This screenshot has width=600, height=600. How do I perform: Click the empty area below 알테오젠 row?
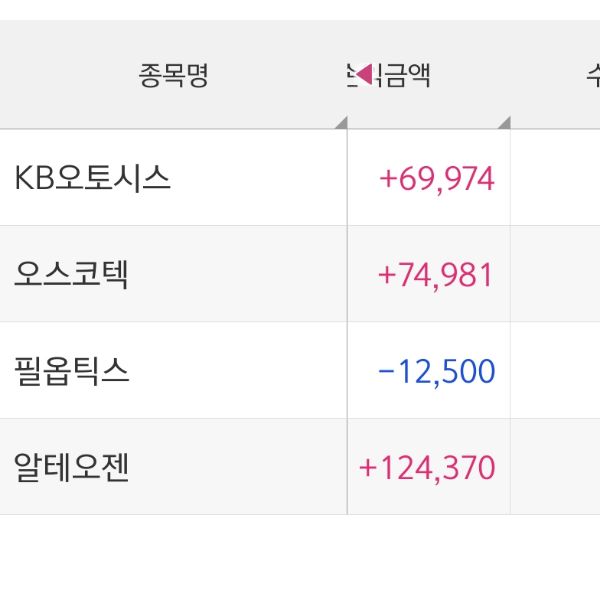tap(300, 556)
